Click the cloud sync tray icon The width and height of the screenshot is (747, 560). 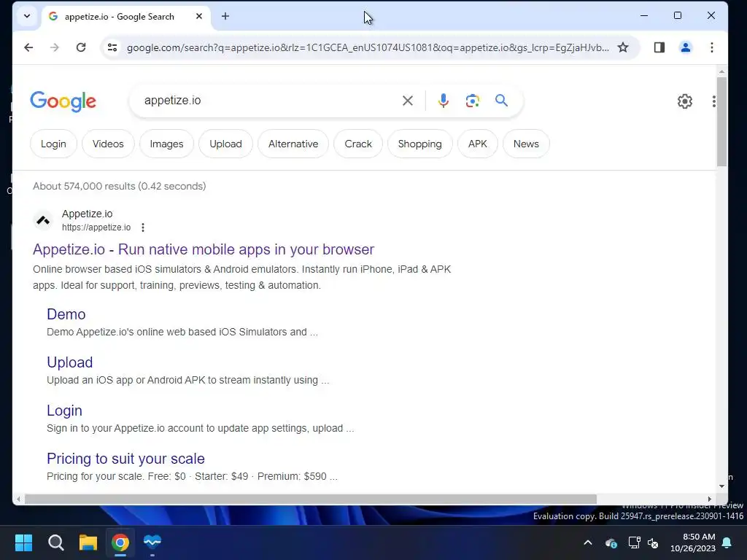[611, 542]
